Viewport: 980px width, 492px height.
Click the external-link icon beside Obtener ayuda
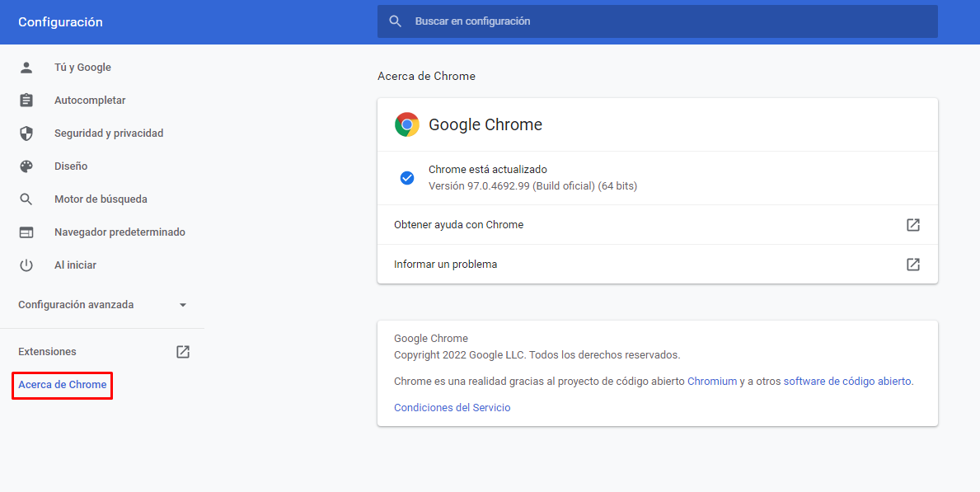coord(912,224)
